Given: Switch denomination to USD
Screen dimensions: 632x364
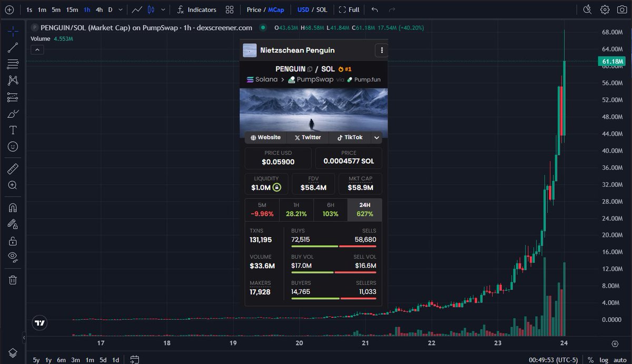Looking at the screenshot, I should pyautogui.click(x=303, y=9).
